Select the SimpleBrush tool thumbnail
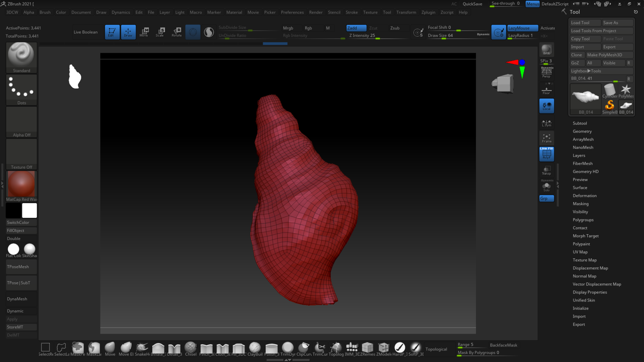The height and width of the screenshot is (362, 644). point(610,107)
